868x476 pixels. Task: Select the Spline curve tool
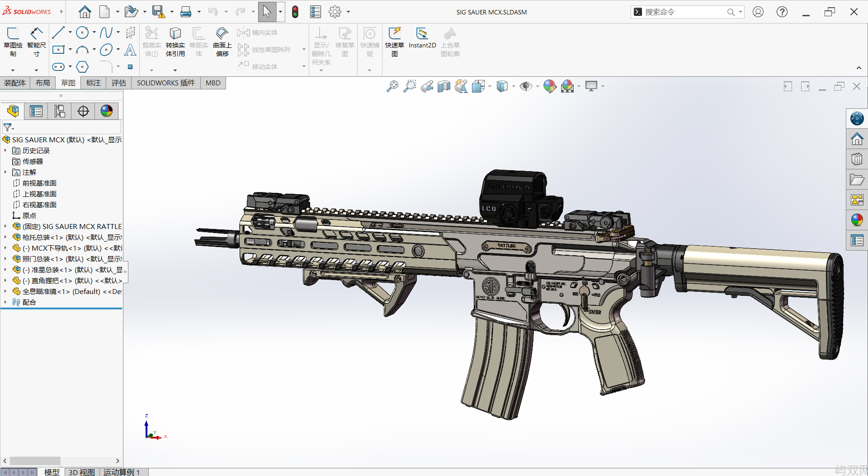click(x=106, y=33)
